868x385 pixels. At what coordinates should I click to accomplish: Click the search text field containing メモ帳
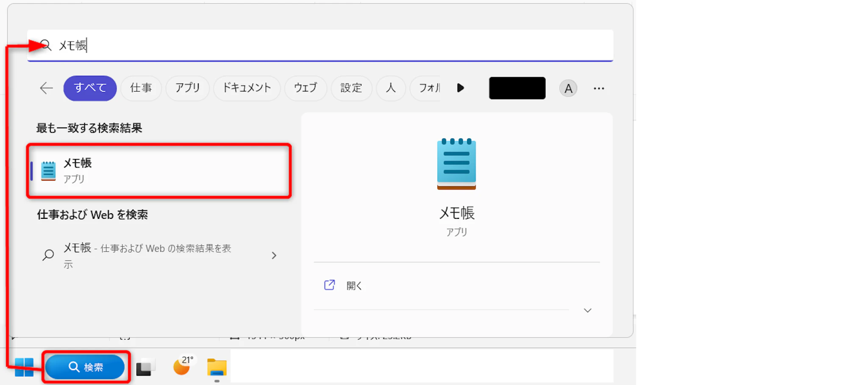click(331, 45)
